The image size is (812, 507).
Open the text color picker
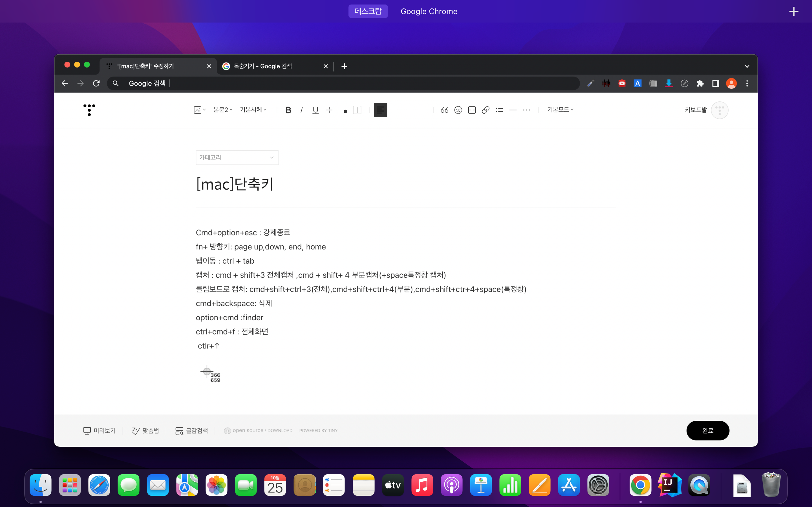click(343, 110)
